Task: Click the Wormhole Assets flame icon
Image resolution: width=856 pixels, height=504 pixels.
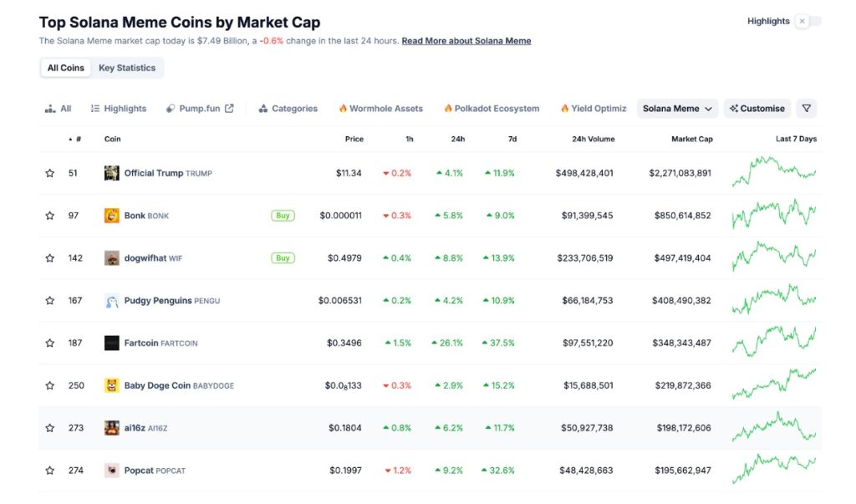Action: [x=343, y=108]
